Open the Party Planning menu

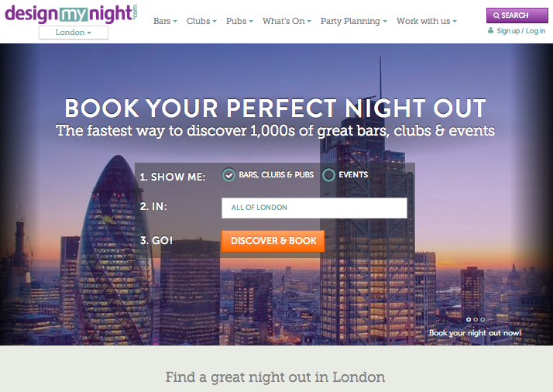[354, 21]
